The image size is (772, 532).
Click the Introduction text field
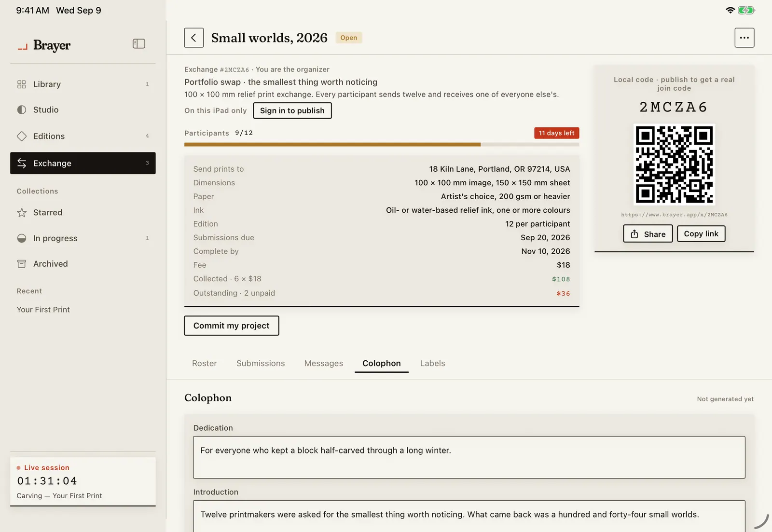tap(469, 516)
